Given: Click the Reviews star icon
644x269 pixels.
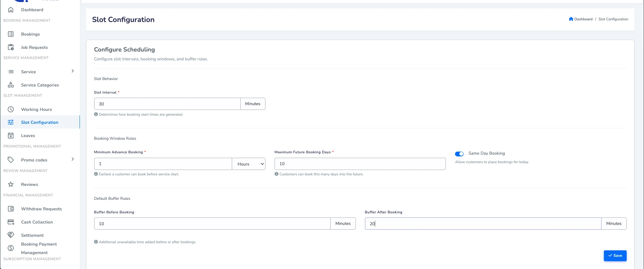Looking at the screenshot, I should coord(11,184).
